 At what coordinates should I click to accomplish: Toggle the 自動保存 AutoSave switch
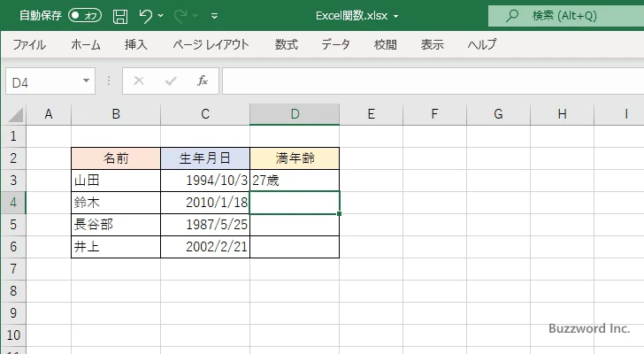(x=85, y=16)
